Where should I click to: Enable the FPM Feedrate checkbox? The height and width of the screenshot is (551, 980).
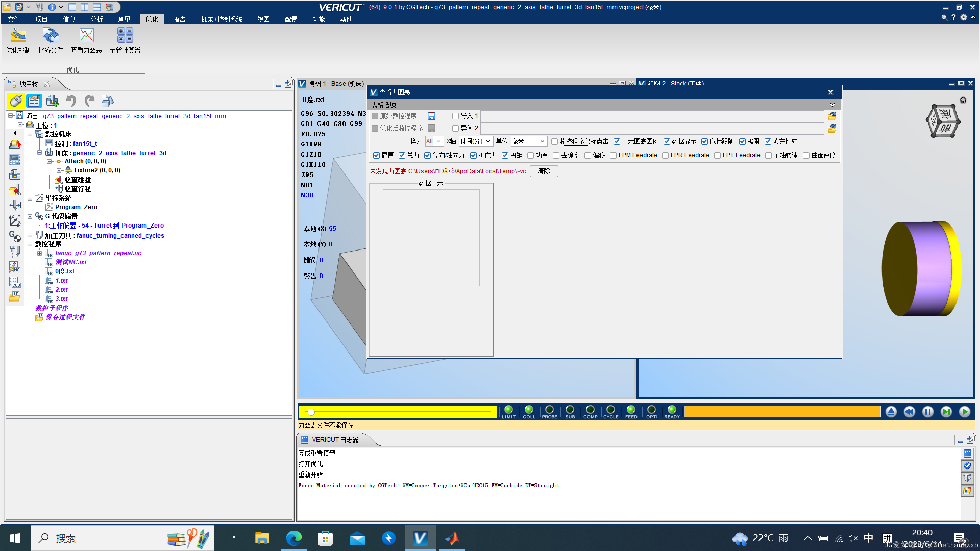coord(613,156)
